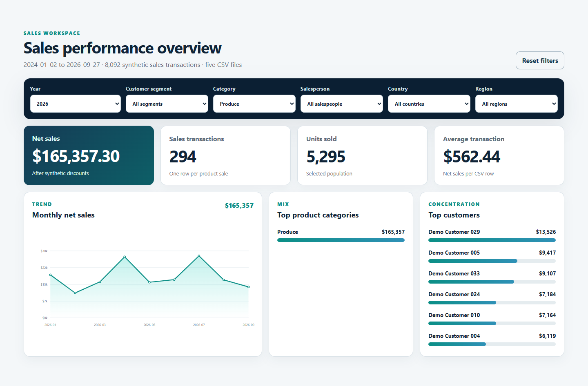This screenshot has width=588, height=386.
Task: Select the Demo Customer 033 row label
Action: coord(454,273)
